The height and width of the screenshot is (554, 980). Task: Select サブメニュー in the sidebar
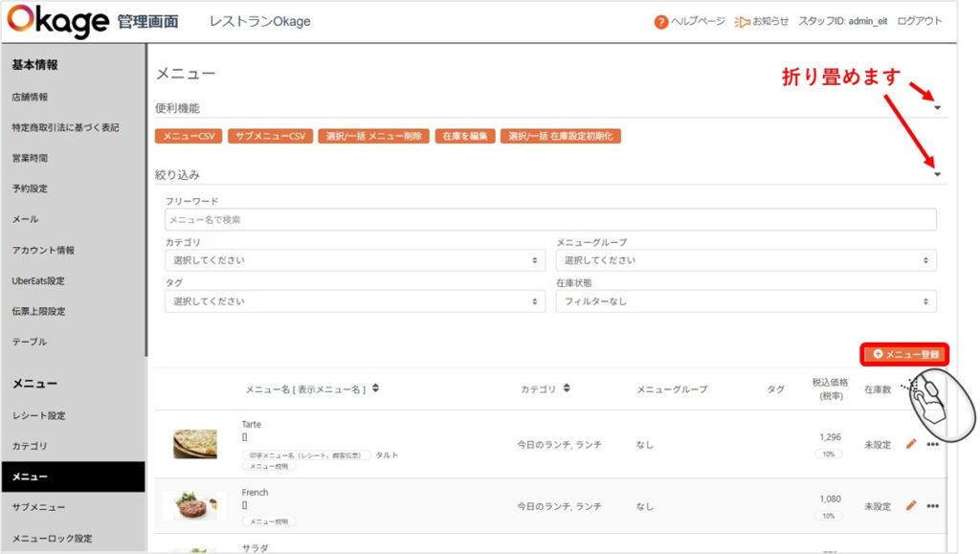pyautogui.click(x=34, y=507)
